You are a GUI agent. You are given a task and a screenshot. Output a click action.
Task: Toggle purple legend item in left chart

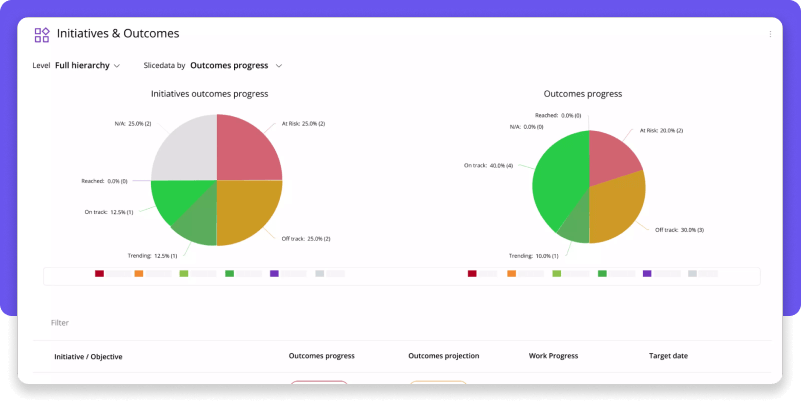274,273
